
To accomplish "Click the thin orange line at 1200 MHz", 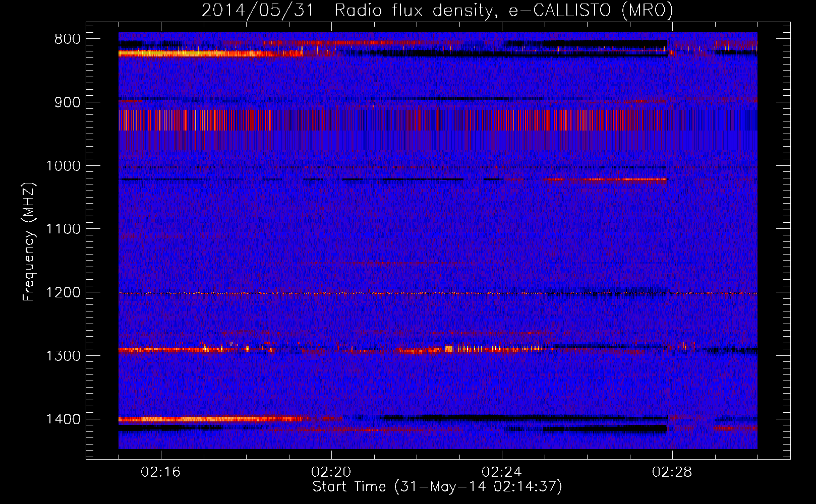I will (438, 293).
